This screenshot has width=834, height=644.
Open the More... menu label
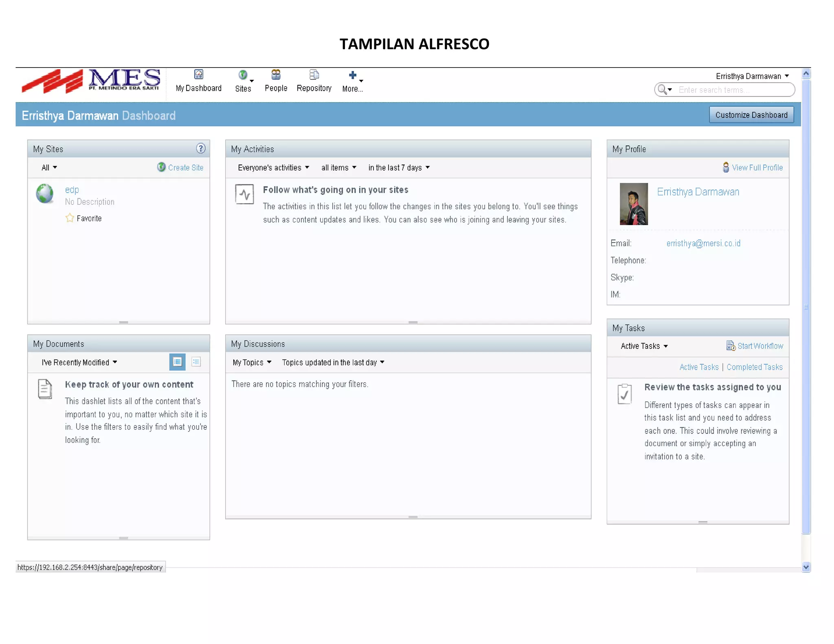tap(353, 89)
